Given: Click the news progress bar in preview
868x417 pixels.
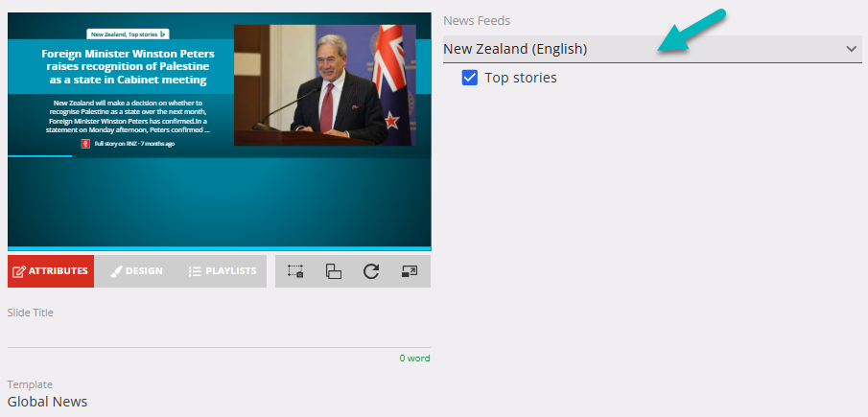Looking at the screenshot, I should 39,155.
